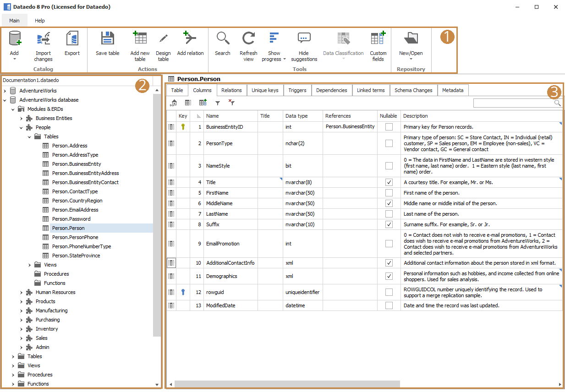Select the EmailPromotion column name cell
565x392 pixels.
(230, 244)
